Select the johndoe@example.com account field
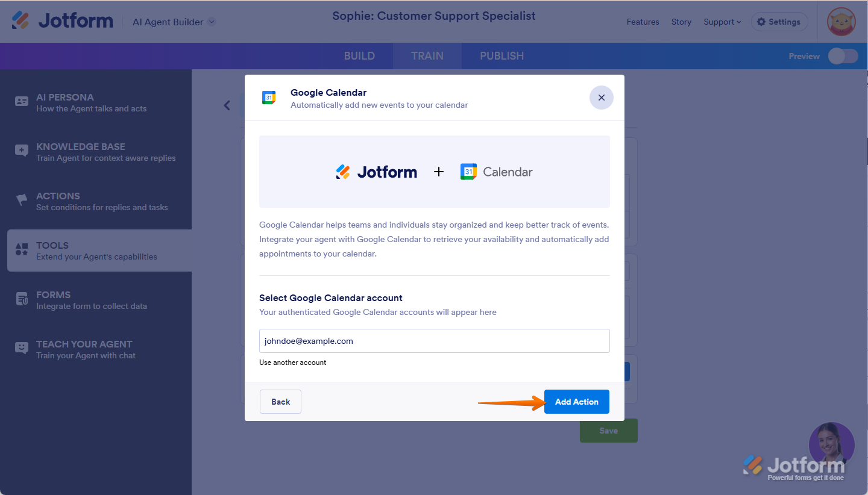This screenshot has width=868, height=495. coord(434,341)
